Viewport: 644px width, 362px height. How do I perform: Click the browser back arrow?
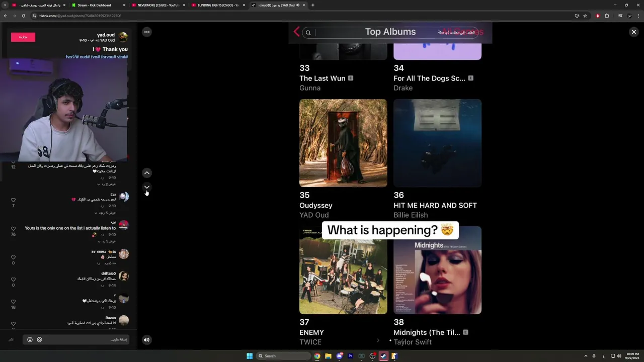[x=6, y=16]
